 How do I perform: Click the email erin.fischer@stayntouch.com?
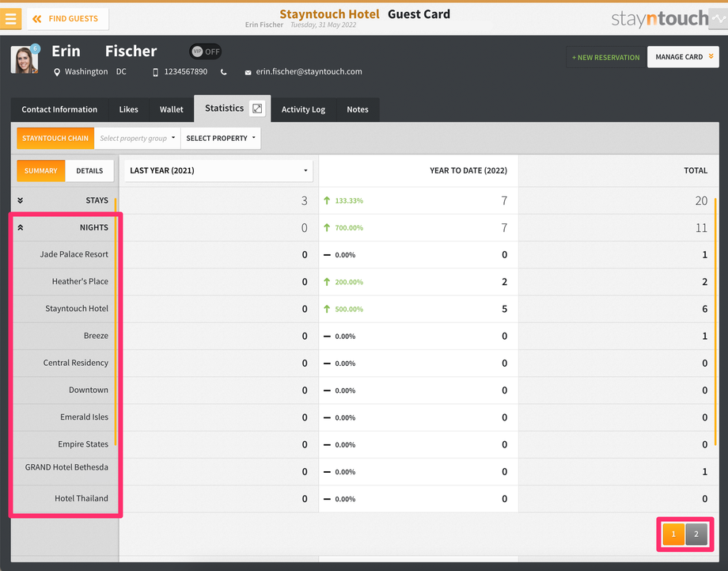309,71
